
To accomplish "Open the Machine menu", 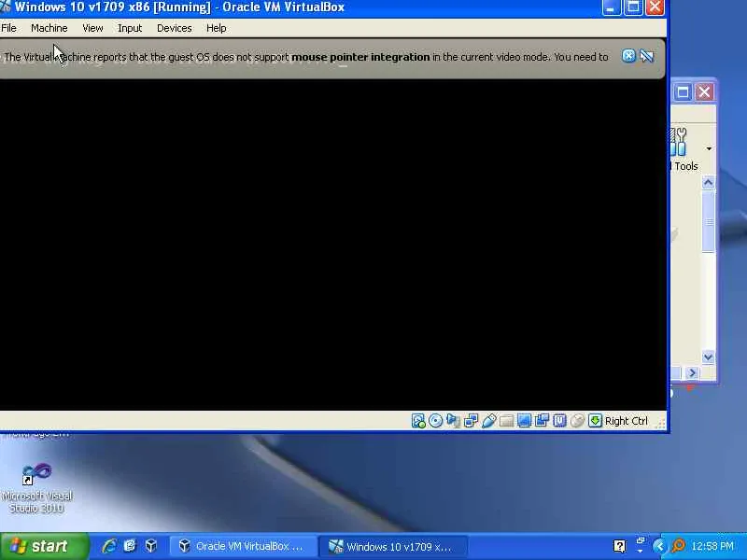I will 49,28.
